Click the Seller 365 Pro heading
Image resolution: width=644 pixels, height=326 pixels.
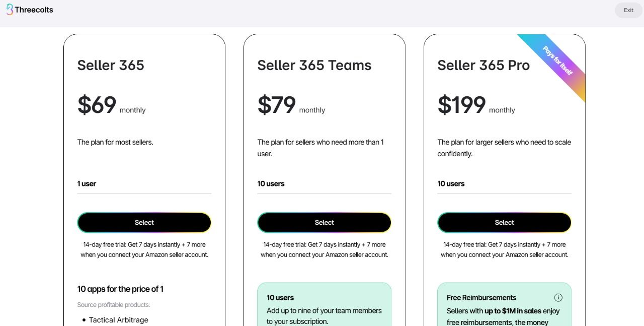[x=483, y=65]
